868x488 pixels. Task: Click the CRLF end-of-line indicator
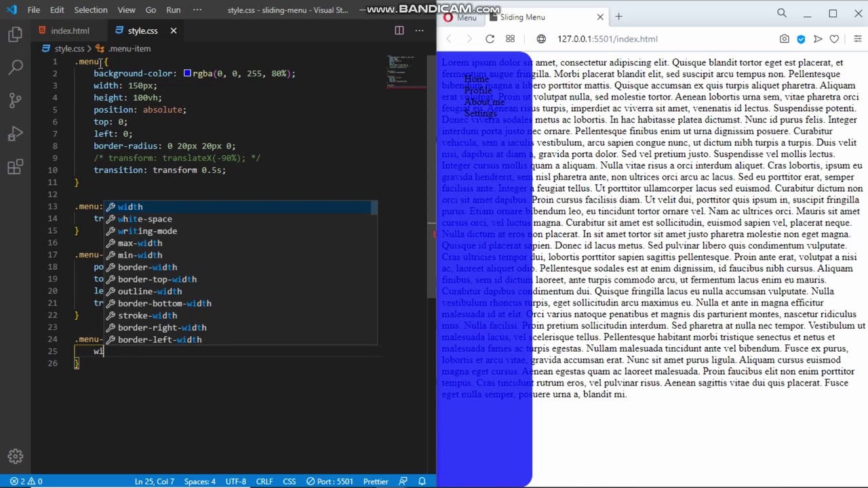(264, 481)
